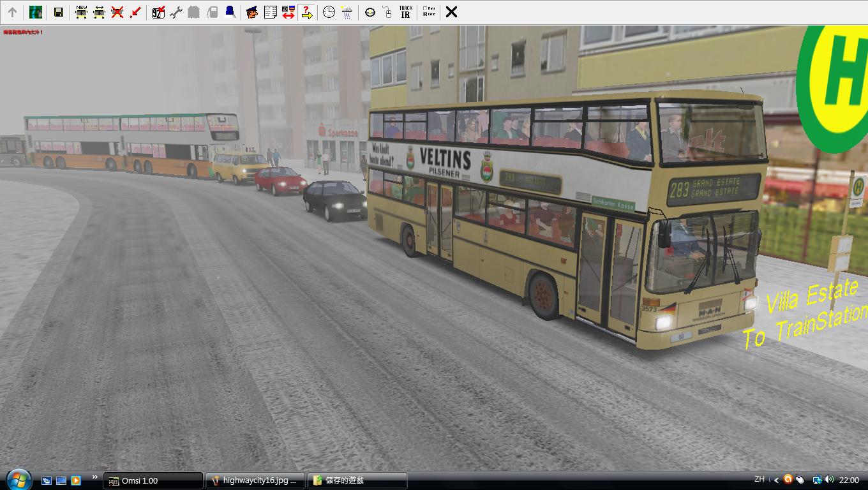Open the weather rain cloud icon
868x490 pixels.
pos(347,12)
